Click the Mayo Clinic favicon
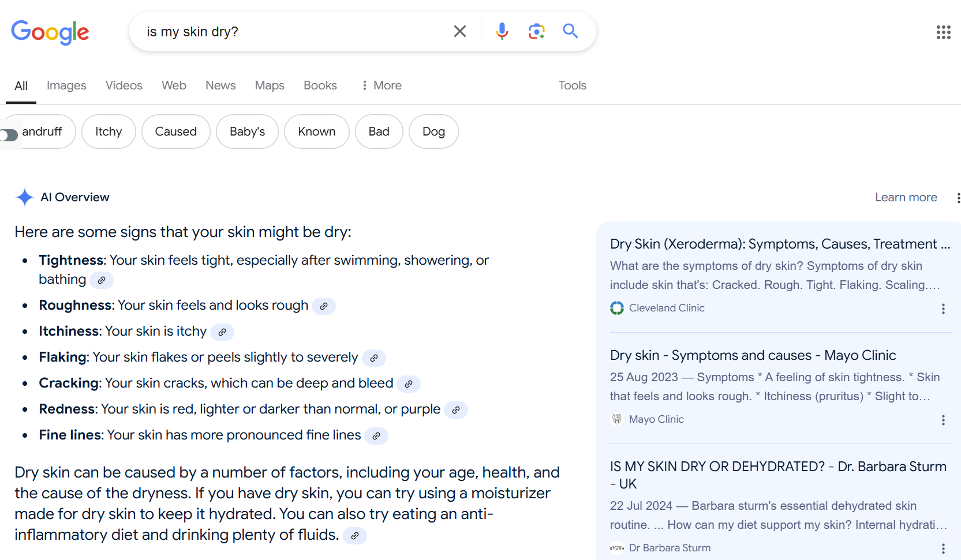Viewport: 961px width, 560px height. point(617,419)
